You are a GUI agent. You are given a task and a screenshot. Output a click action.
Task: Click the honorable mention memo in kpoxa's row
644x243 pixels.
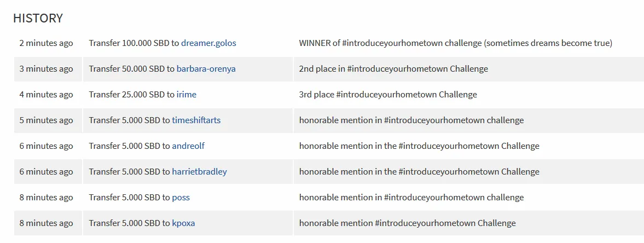coord(407,223)
